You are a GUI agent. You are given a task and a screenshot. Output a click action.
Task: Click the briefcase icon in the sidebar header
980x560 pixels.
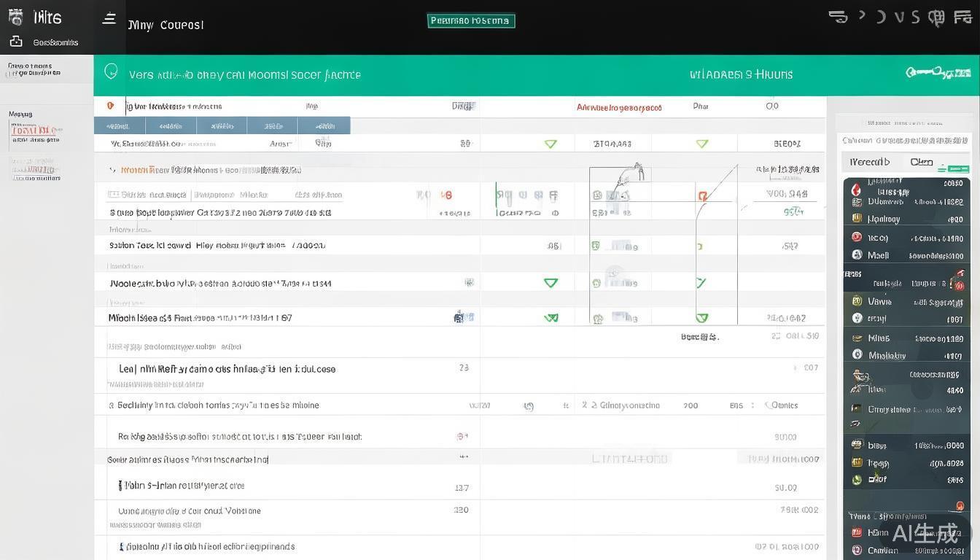16,42
